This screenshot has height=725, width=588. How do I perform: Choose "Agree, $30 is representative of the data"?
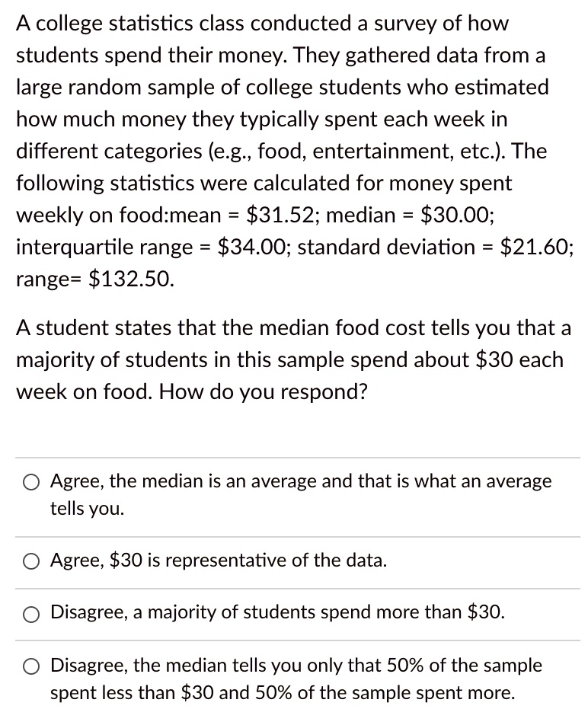(219, 561)
